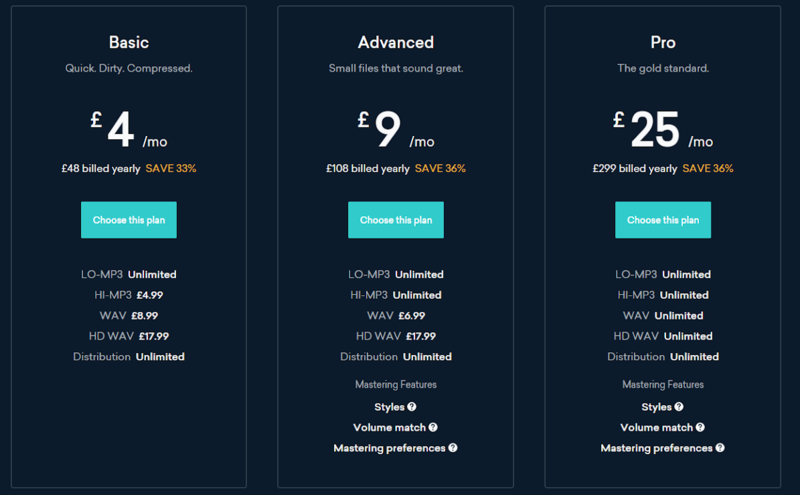Click the SAVE 36% label on Advanced
The image size is (800, 495).
440,168
